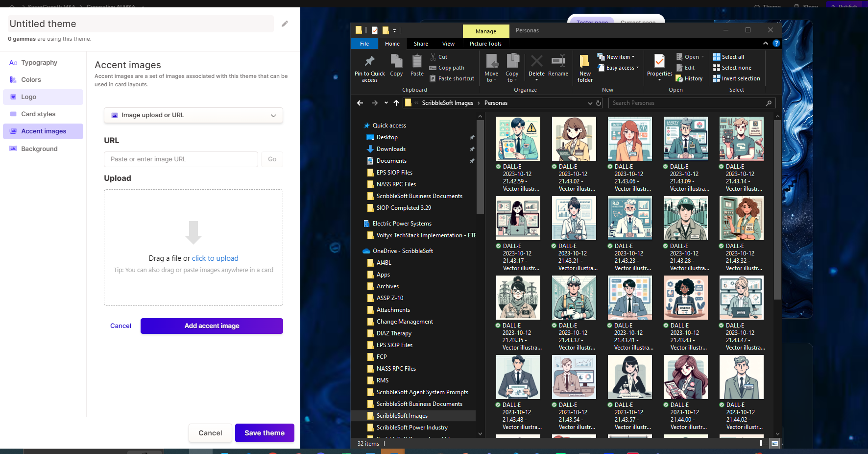Open Easy access dropdown menu
Screen dimensions: 868x454
[618, 68]
